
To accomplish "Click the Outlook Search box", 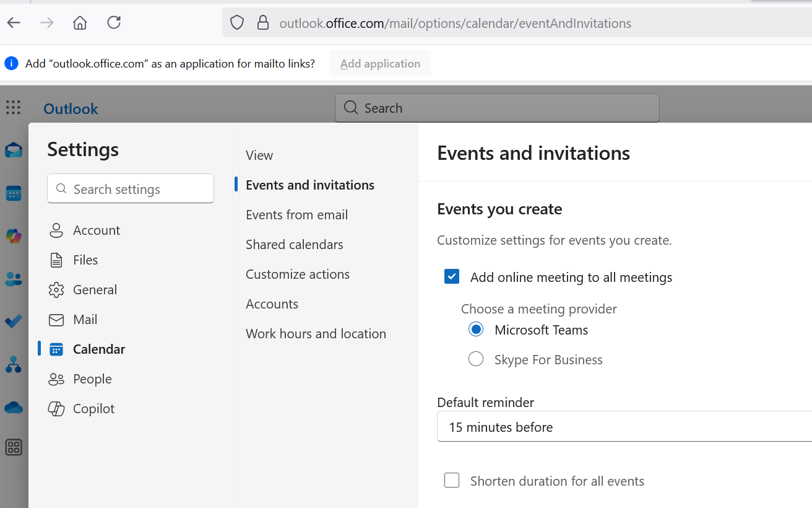I will [497, 108].
